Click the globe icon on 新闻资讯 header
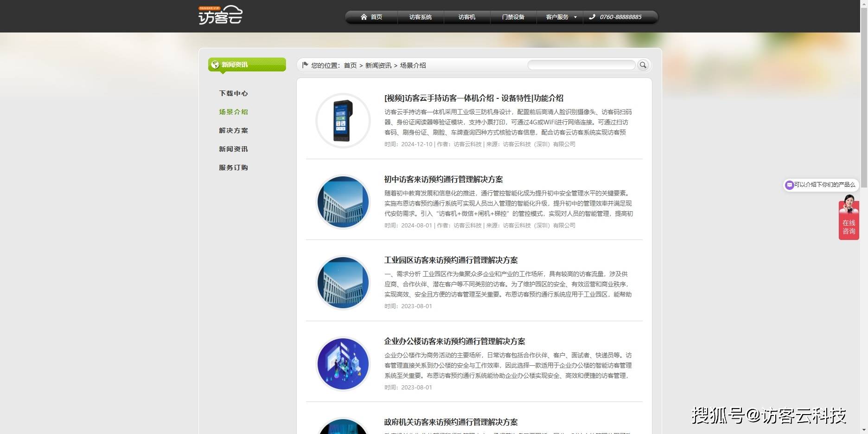The height and width of the screenshot is (434, 868). click(215, 65)
